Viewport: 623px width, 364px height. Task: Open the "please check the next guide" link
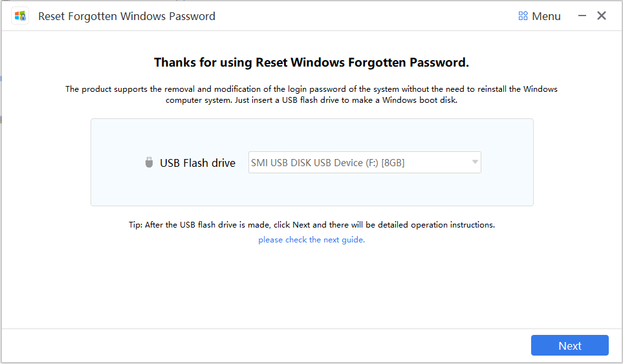coord(311,240)
